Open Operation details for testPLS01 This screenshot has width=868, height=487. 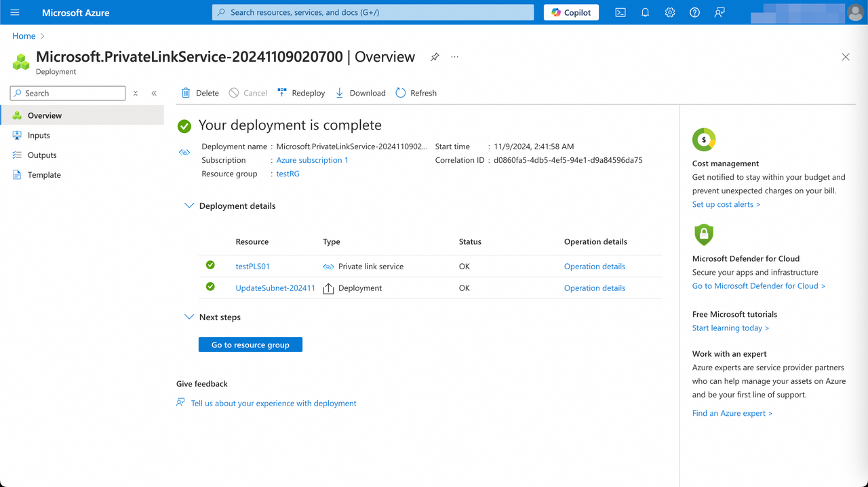pyautogui.click(x=595, y=266)
